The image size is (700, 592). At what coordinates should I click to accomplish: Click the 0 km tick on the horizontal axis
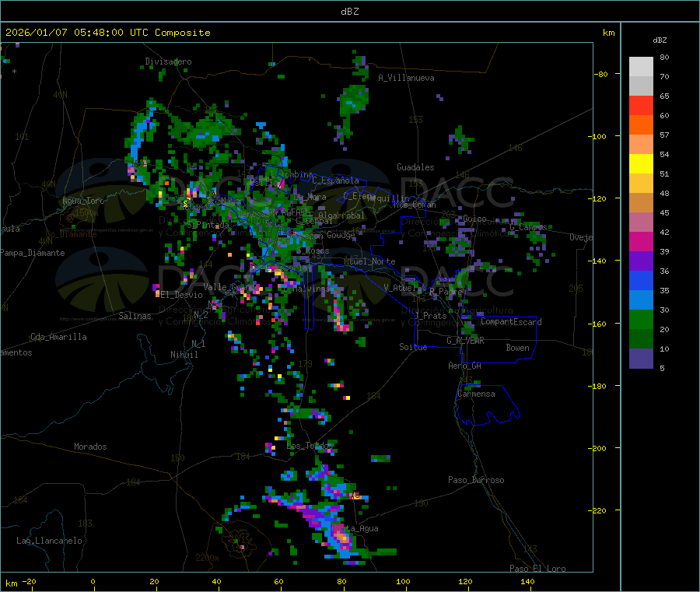93,581
